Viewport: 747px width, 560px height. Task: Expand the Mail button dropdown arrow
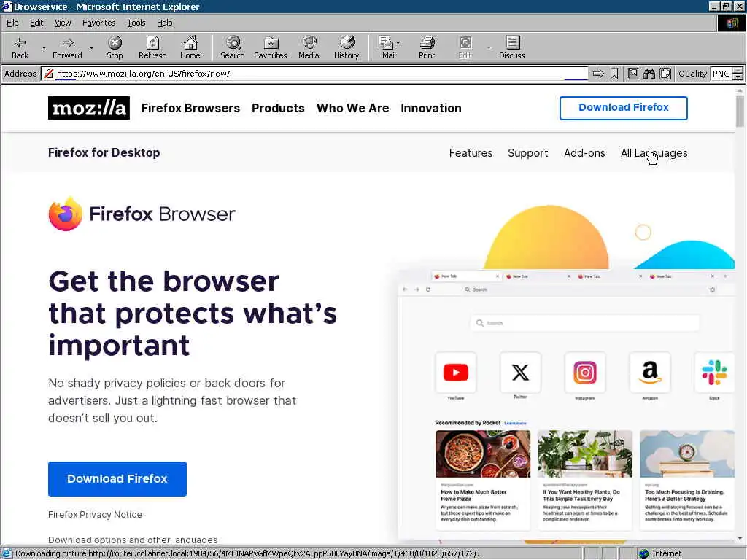coord(398,43)
